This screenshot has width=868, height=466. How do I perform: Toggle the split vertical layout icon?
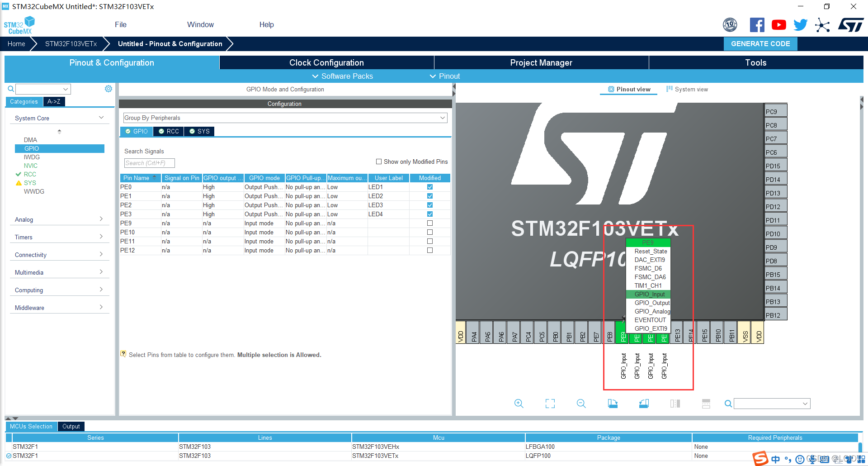(706, 404)
